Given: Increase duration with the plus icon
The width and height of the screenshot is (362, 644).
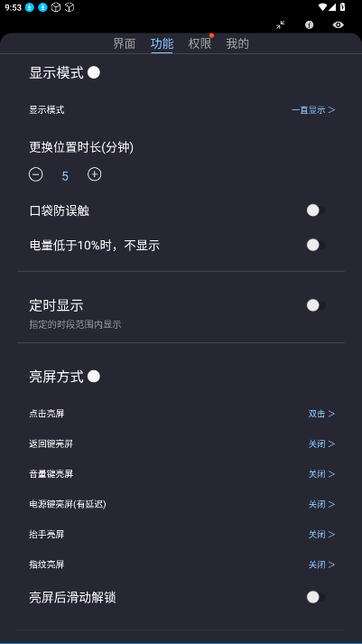Looking at the screenshot, I should (x=95, y=174).
